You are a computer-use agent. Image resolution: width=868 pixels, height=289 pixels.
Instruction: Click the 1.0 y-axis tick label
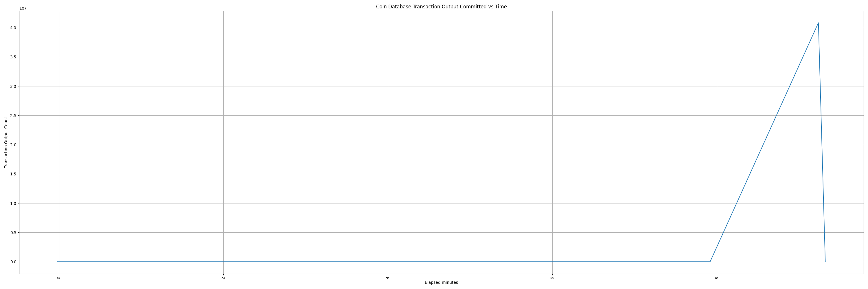tap(13, 203)
